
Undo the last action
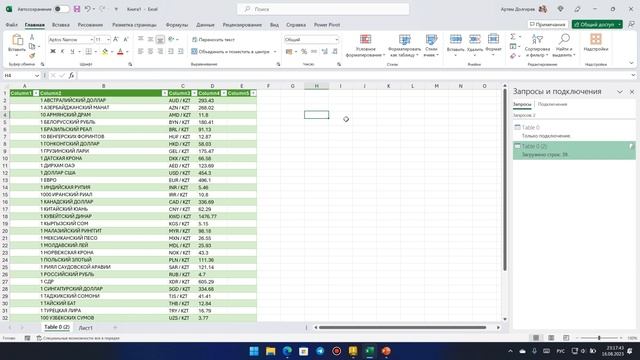pos(87,9)
